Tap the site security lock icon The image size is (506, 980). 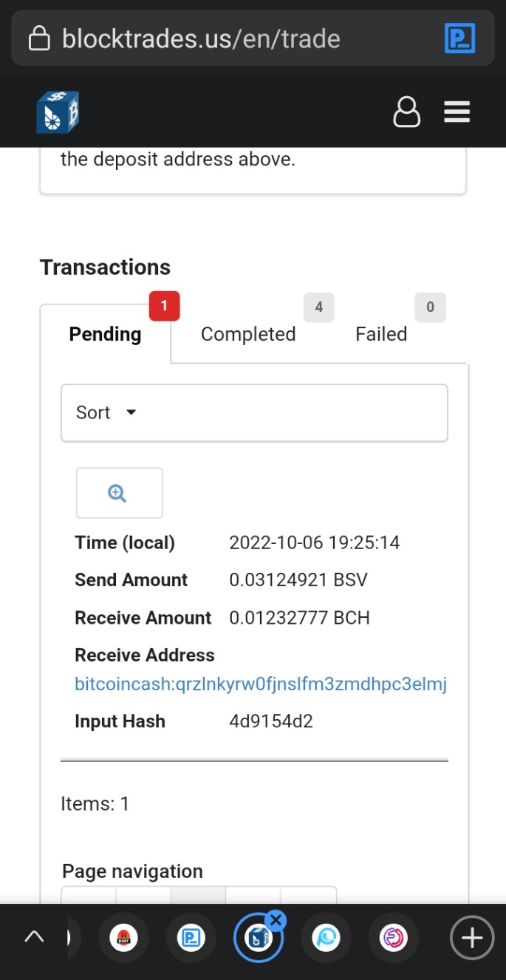pos(39,38)
